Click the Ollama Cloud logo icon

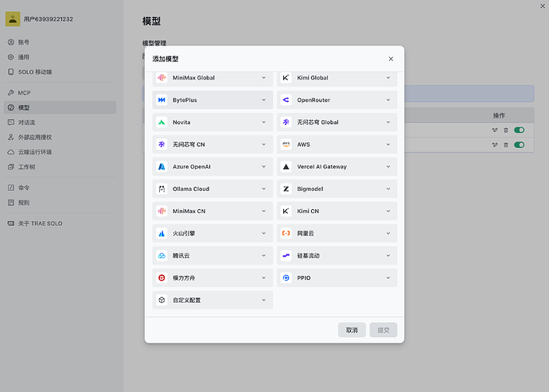[162, 189]
